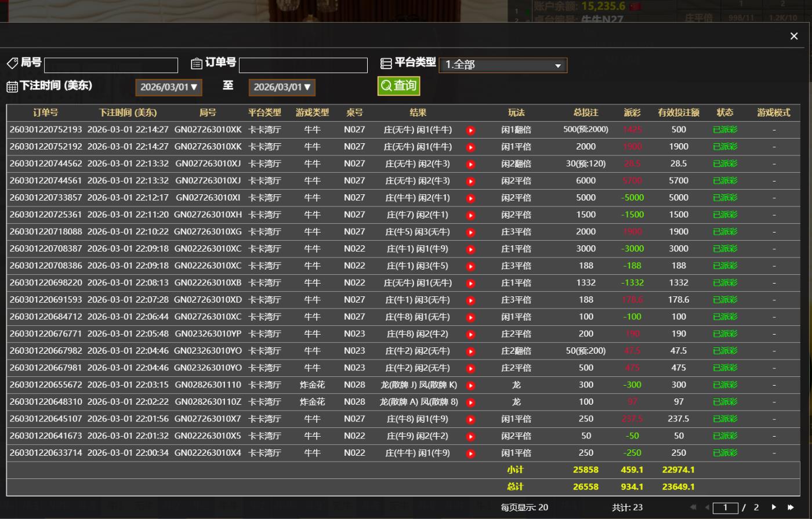Play replay for order 260301220633714
Viewport: 812px width, 519px height.
click(x=470, y=453)
